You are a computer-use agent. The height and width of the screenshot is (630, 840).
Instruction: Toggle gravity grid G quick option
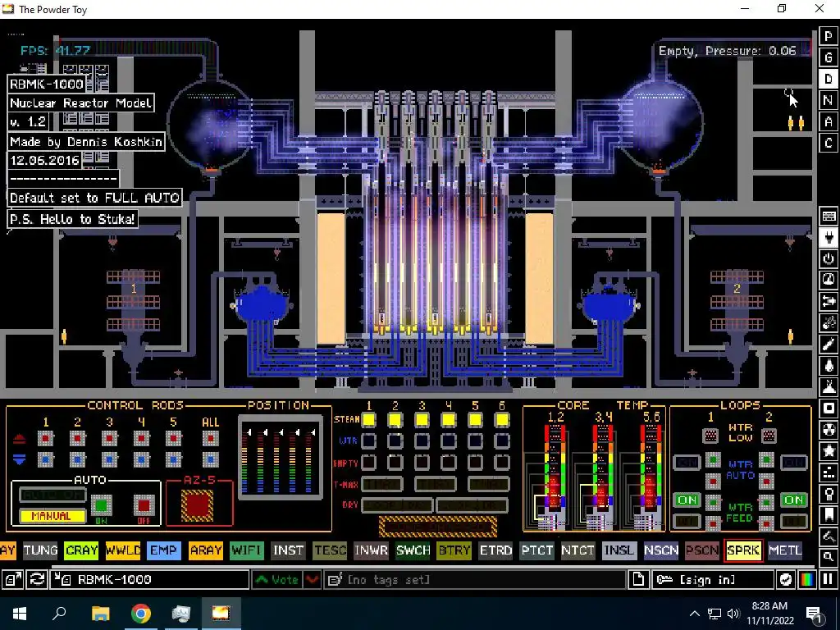tap(829, 57)
